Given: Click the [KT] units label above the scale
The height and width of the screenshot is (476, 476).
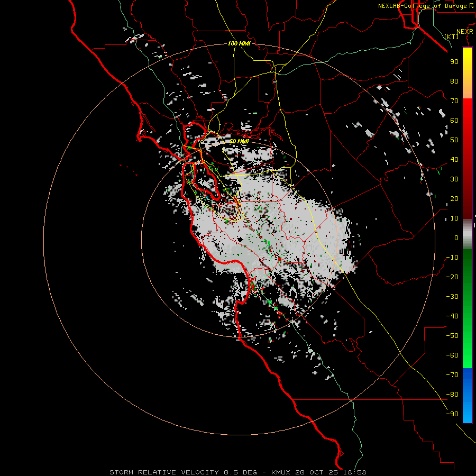Looking at the screenshot, I should [452, 36].
